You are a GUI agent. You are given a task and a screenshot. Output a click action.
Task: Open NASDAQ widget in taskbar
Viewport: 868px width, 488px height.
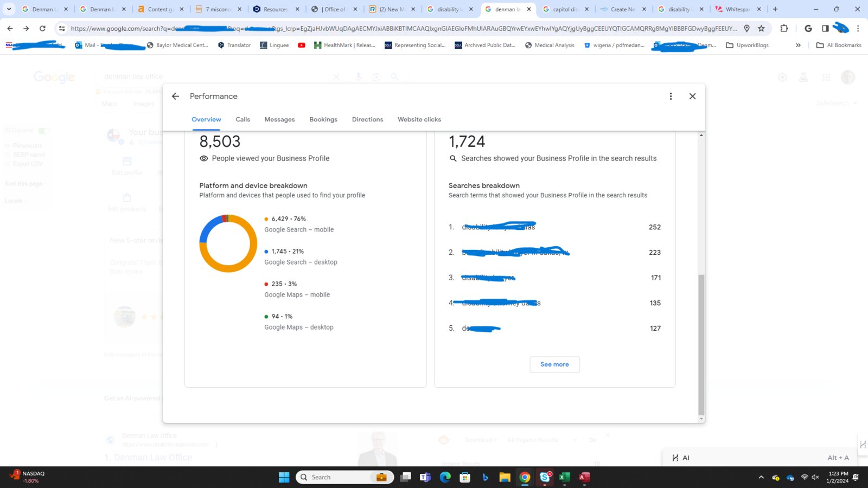click(x=27, y=477)
